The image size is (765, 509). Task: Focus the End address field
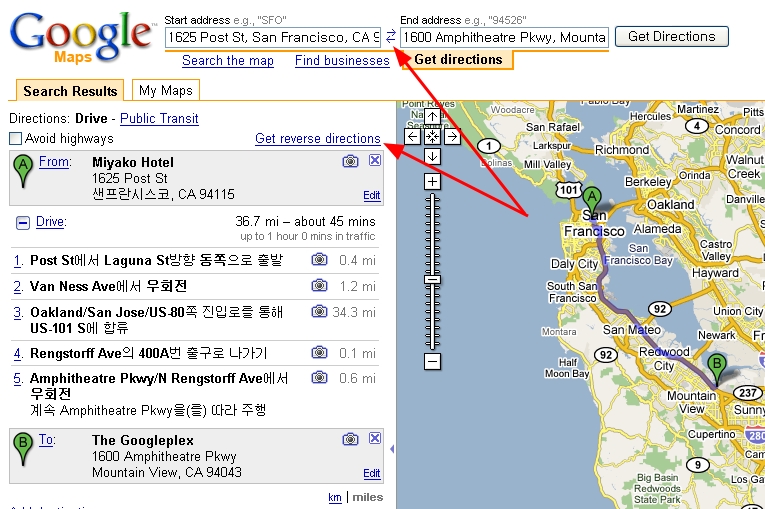(504, 38)
